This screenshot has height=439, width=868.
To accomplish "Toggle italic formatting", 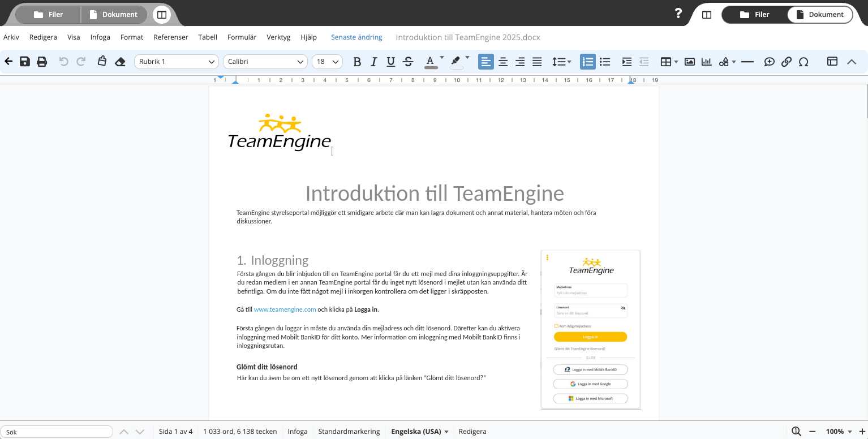I will 373,62.
